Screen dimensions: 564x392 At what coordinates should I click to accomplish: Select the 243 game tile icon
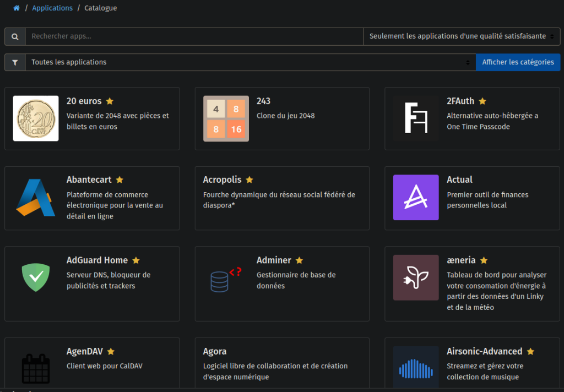(x=226, y=118)
